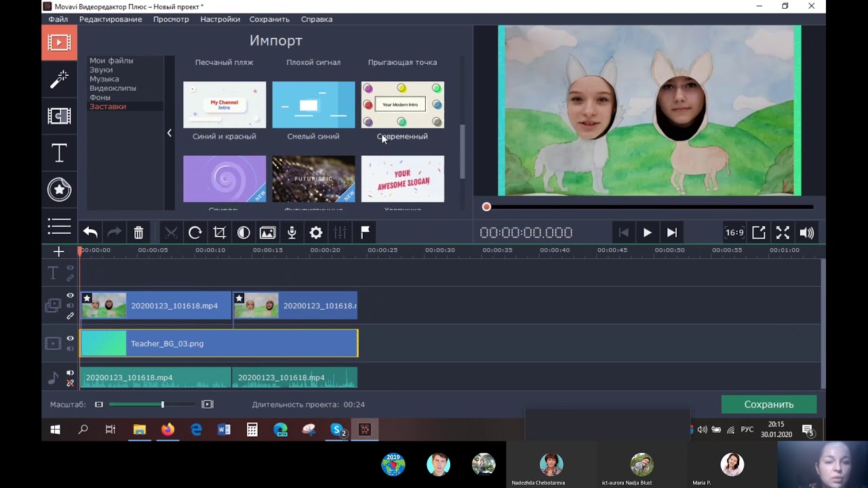The width and height of the screenshot is (868, 488).
Task: Detach preview window icon
Action: [759, 232]
